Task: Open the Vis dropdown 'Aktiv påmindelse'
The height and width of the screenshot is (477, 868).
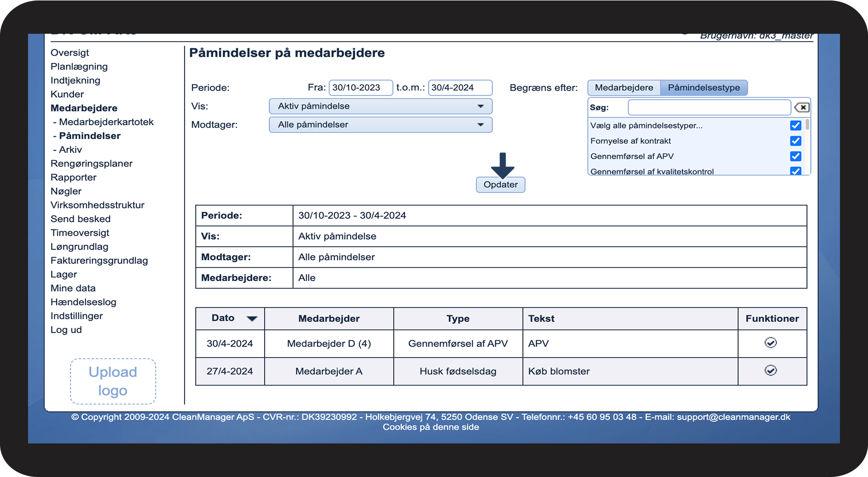Action: coord(380,106)
